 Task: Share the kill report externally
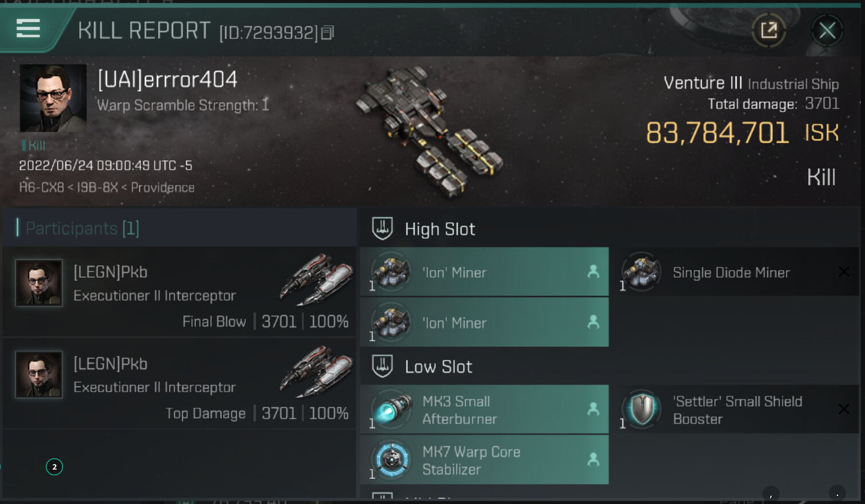769,30
